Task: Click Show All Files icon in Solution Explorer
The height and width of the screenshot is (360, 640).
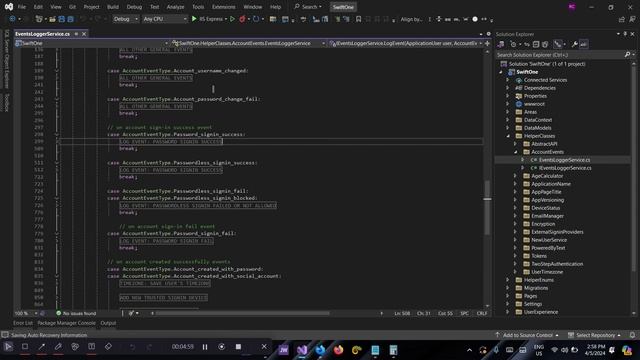Action: 545,44
